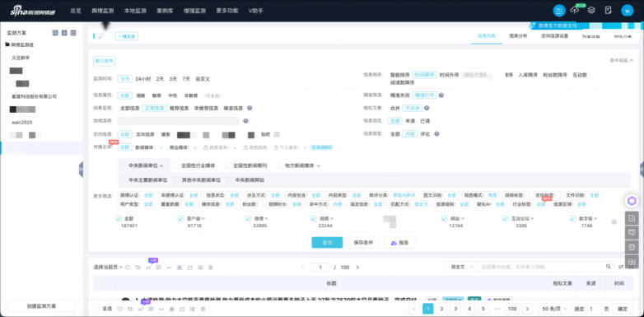Click the 地域选择 input field
Viewport: 644px width, 317px height.
click(178, 121)
